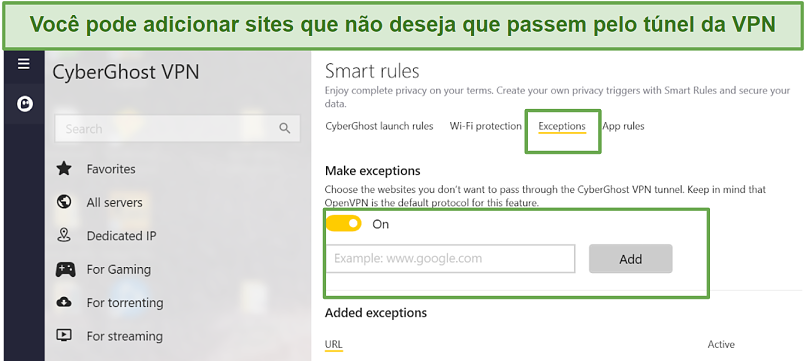The width and height of the screenshot is (806, 361).
Task: Focus the server Search box
Action: pos(177,129)
